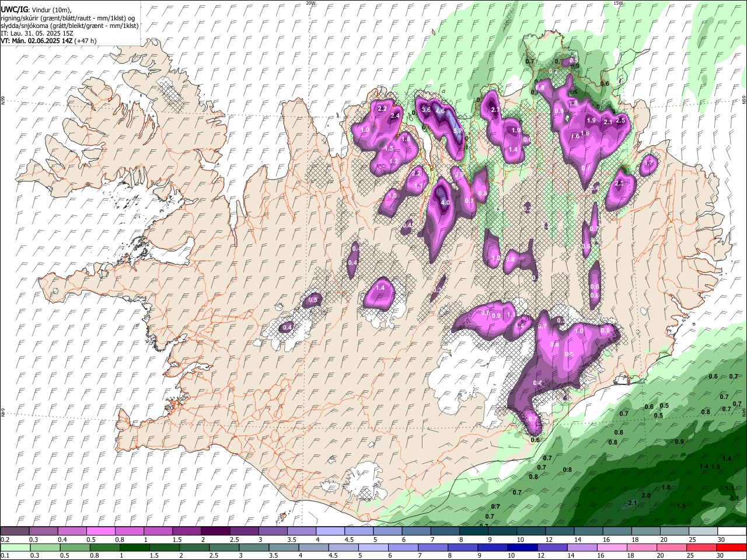Click the 4.0 snow value in central north
Image resolution: width=747 pixels, height=560 pixels.
point(445,202)
